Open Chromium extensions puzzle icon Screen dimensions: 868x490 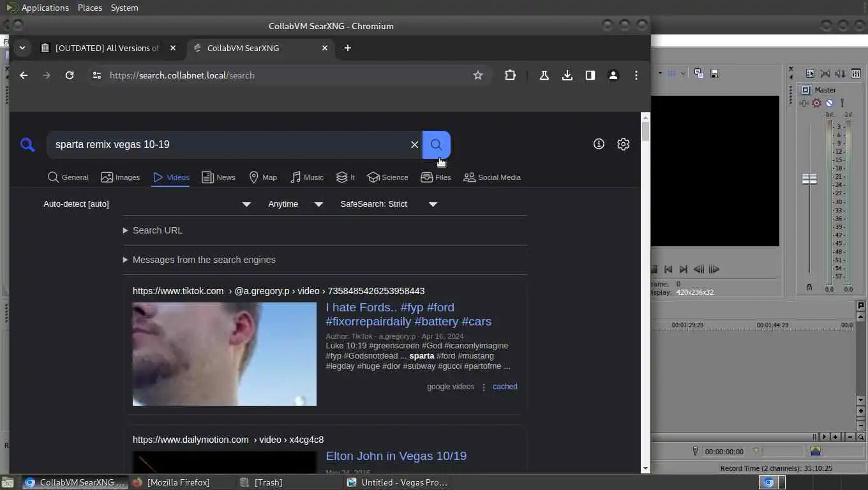pos(510,75)
